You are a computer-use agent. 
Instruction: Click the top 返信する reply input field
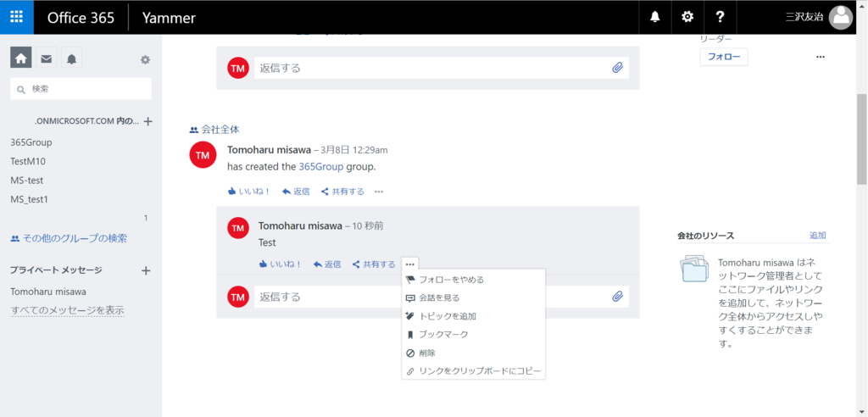[441, 68]
